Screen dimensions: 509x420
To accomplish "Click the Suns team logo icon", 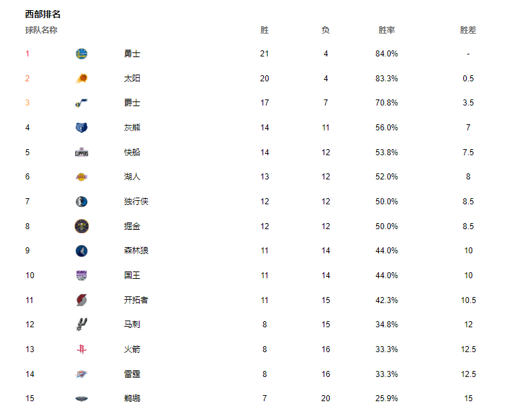I will (81, 78).
